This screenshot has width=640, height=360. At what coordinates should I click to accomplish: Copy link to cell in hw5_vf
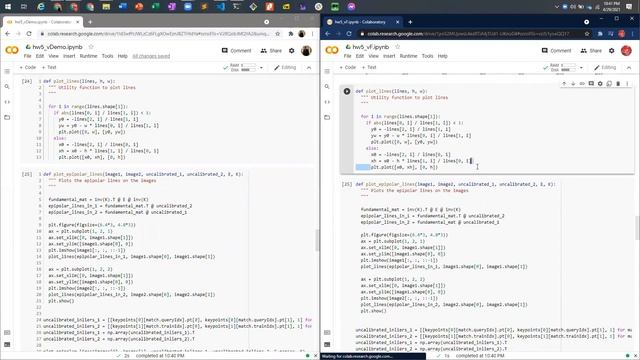(x=582, y=84)
